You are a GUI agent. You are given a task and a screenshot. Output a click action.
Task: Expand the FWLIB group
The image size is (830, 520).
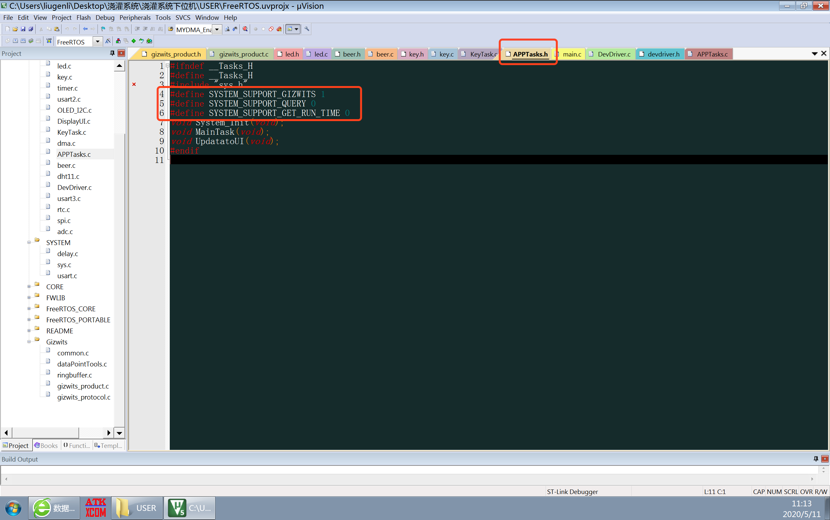coord(29,298)
